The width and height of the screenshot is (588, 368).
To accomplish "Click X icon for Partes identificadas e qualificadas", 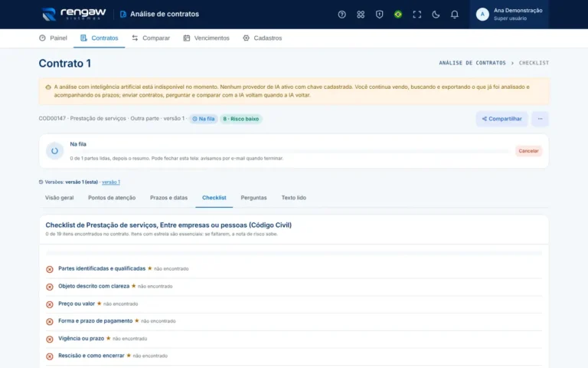I will pyautogui.click(x=50, y=269).
